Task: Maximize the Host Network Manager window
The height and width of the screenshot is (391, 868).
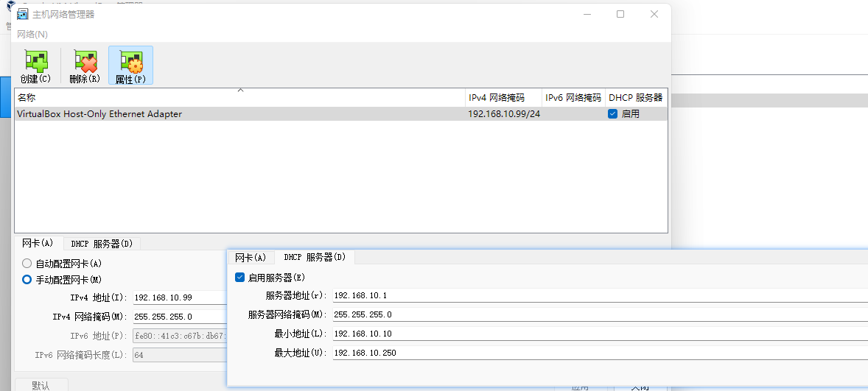Action: pyautogui.click(x=620, y=15)
